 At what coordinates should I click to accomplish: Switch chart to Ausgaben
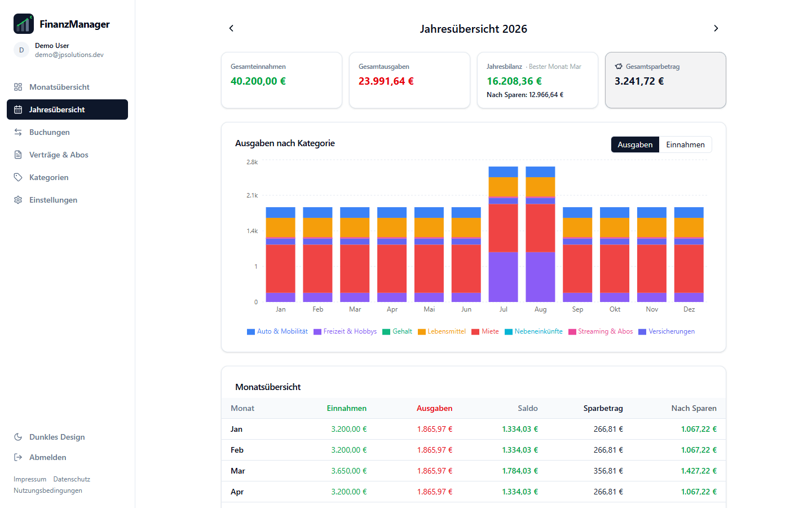[635, 144]
